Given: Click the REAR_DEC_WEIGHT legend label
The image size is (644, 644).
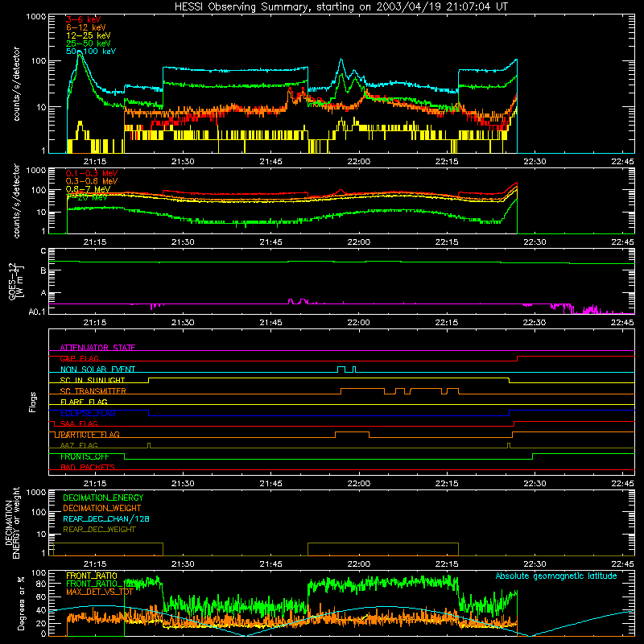Looking at the screenshot, I should coord(99,530).
